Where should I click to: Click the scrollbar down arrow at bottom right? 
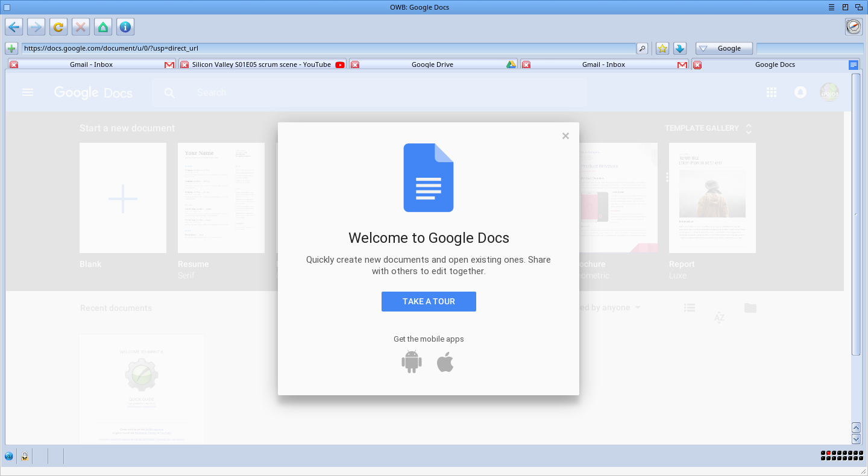(856, 439)
